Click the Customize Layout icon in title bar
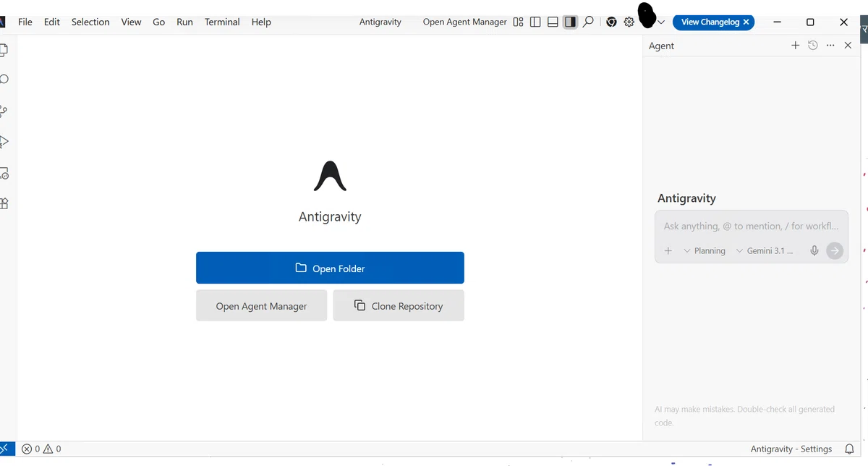 518,22
